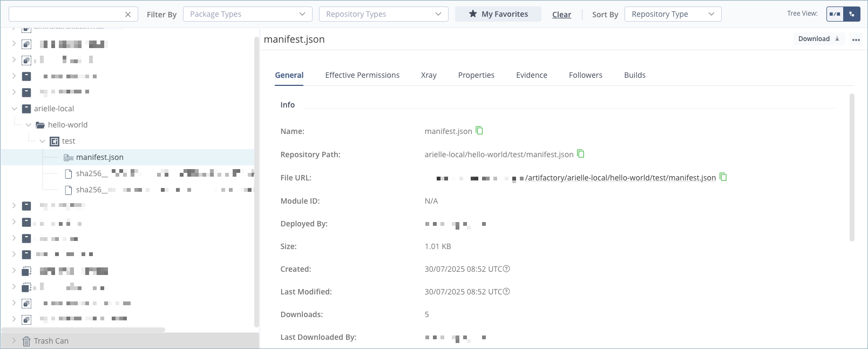Open the Package Types filter dropdown

pos(248,14)
